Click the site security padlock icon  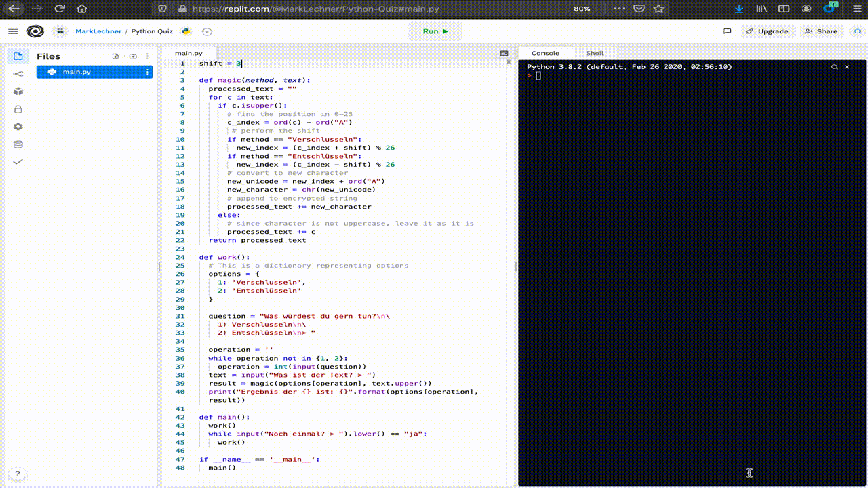(x=182, y=9)
